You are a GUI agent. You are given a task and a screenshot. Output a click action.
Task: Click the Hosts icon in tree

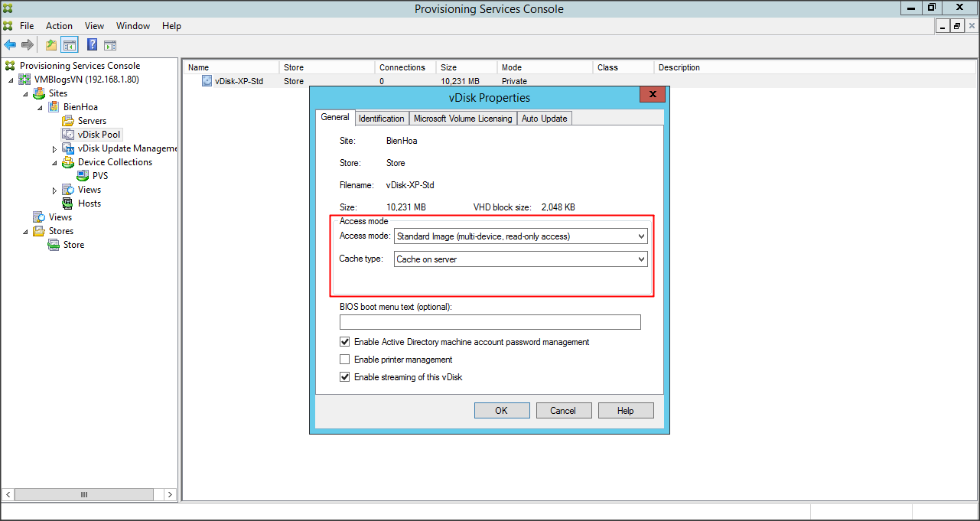coord(68,204)
